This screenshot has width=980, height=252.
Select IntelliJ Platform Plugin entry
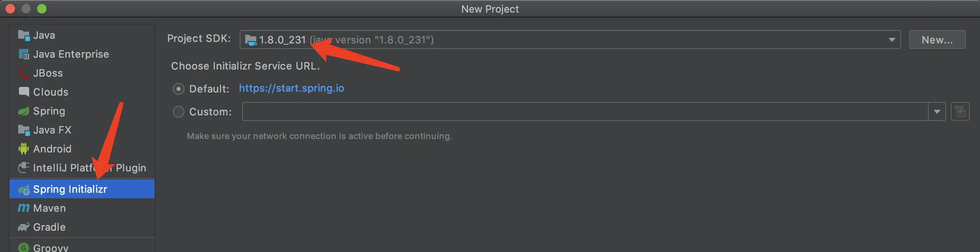click(x=89, y=168)
